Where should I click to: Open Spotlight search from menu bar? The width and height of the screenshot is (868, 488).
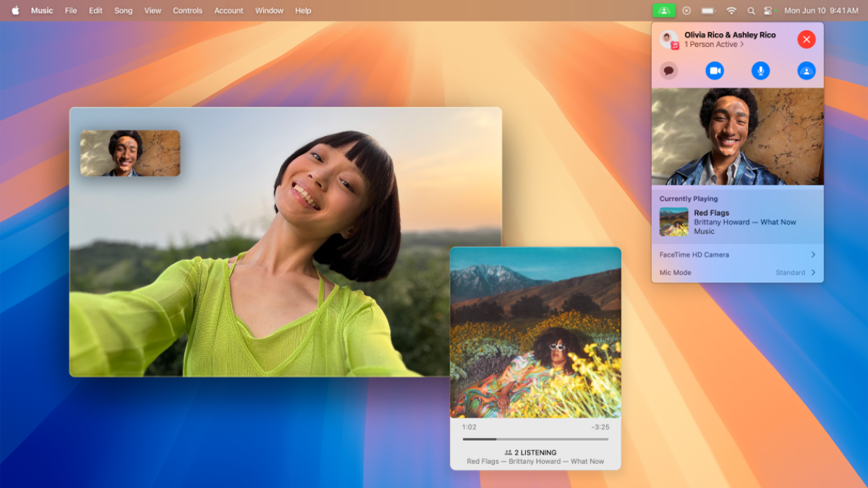[751, 11]
